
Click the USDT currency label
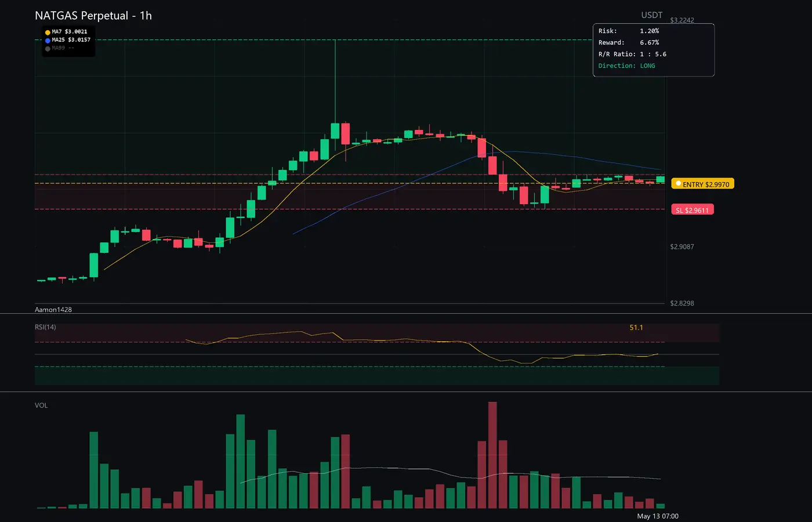(652, 15)
